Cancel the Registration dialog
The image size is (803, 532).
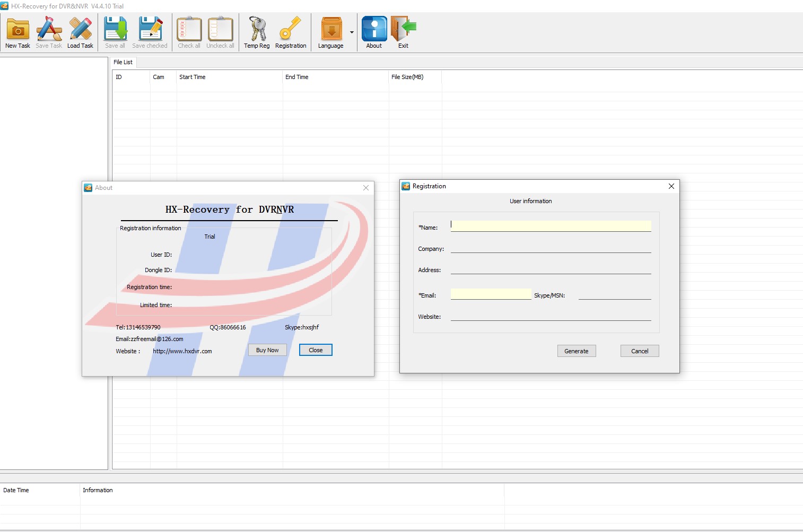point(640,351)
